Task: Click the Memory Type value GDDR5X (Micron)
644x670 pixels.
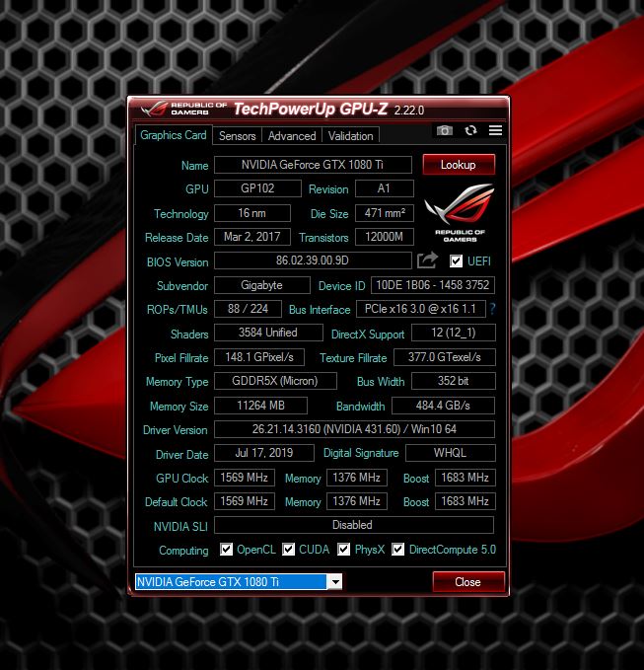Action: point(275,381)
